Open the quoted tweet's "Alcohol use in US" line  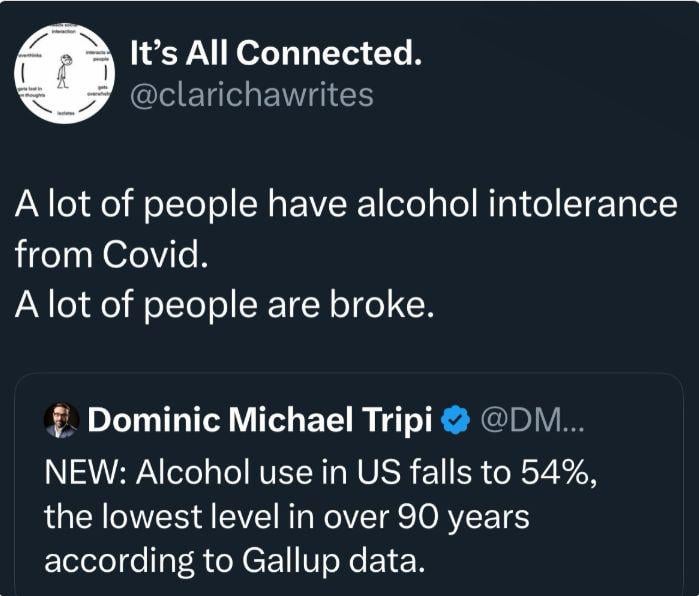[x=250, y=469]
